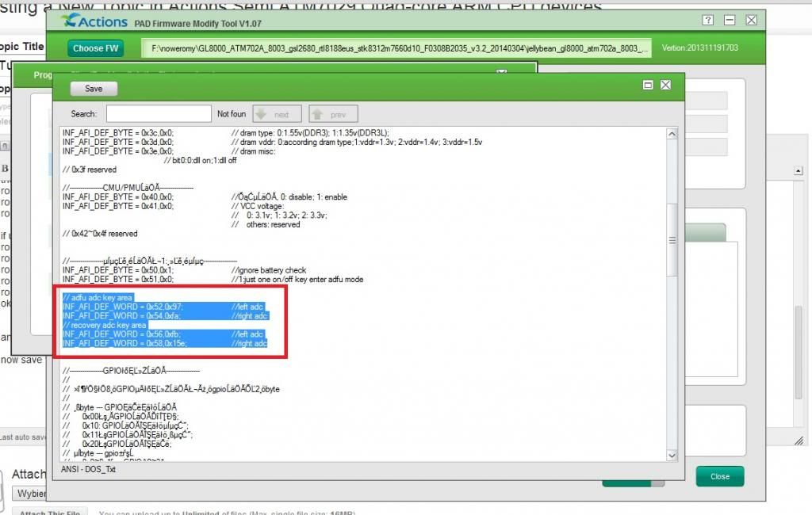Save the edited configuration
Image resolution: width=812 pixels, height=515 pixels.
[x=94, y=89]
